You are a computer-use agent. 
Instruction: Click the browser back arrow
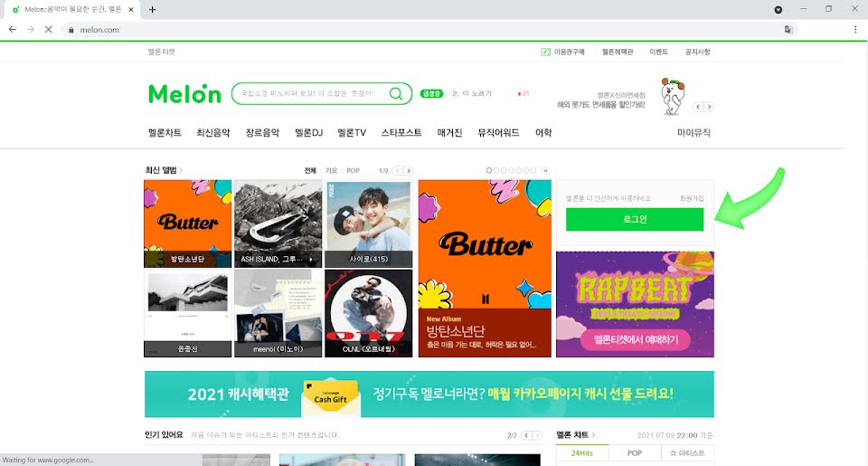coord(12,29)
